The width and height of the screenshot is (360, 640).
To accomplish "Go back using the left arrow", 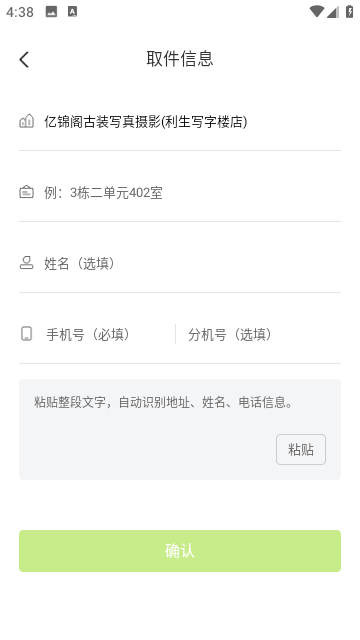I will point(24,60).
